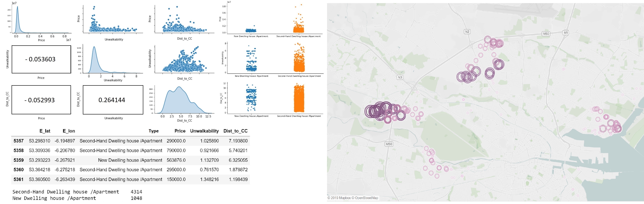Click row index 5358 in the table
The width and height of the screenshot is (644, 204).
pyautogui.click(x=19, y=150)
